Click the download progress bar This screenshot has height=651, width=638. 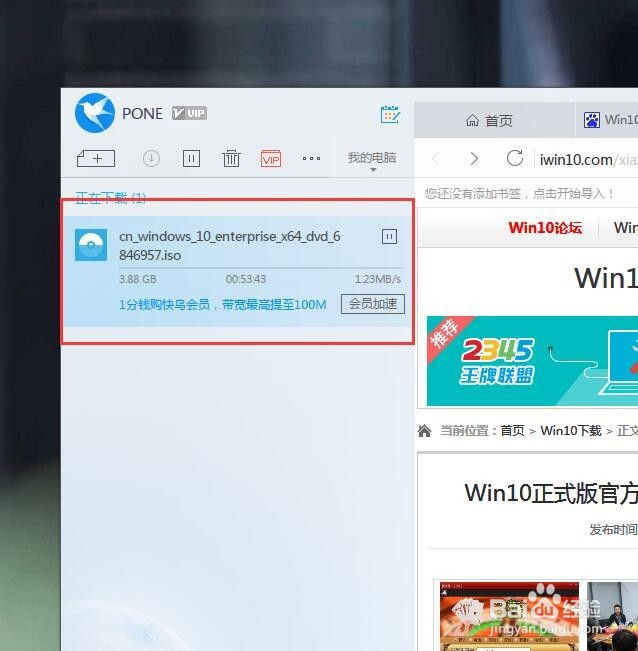point(261,268)
